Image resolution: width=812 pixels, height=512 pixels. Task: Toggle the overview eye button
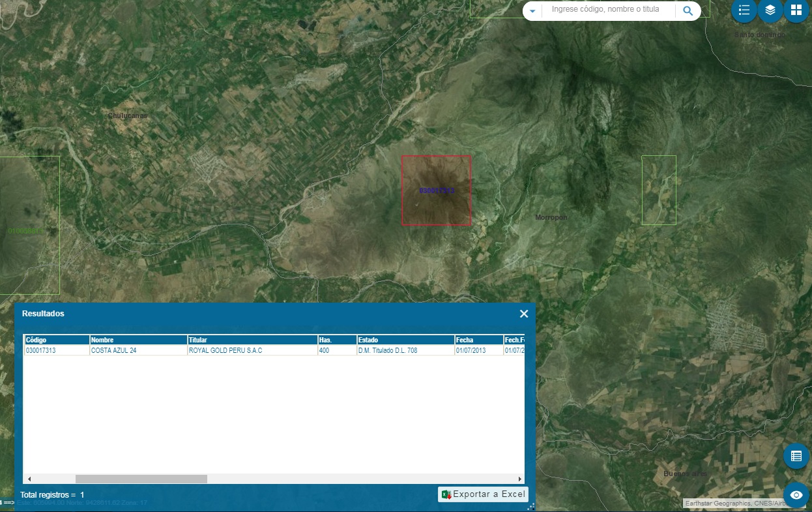click(796, 495)
